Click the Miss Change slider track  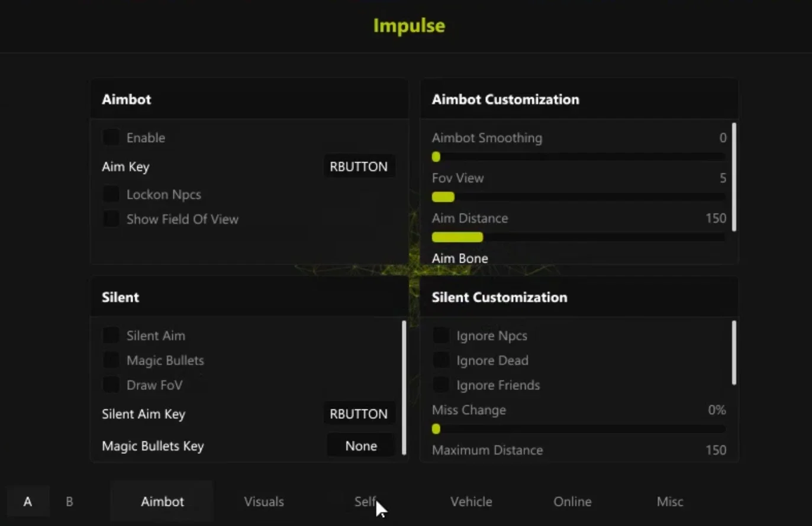click(578, 429)
